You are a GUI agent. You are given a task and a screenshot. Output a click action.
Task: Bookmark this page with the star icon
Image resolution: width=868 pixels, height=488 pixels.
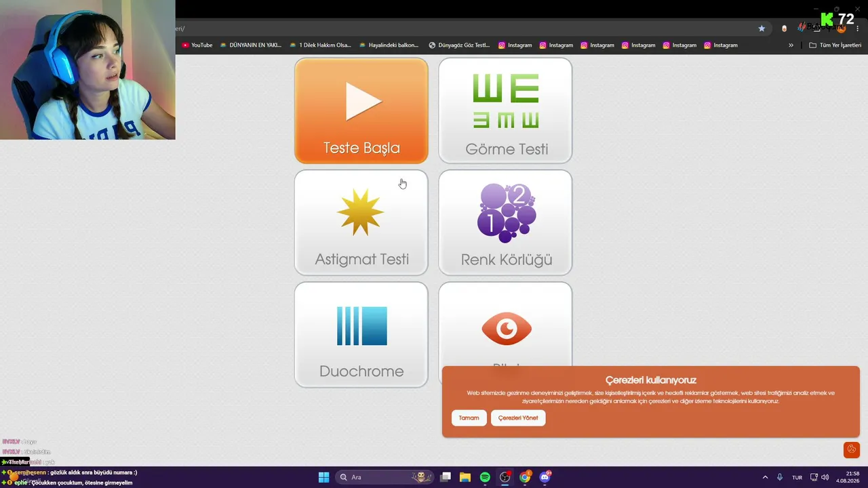(x=762, y=28)
